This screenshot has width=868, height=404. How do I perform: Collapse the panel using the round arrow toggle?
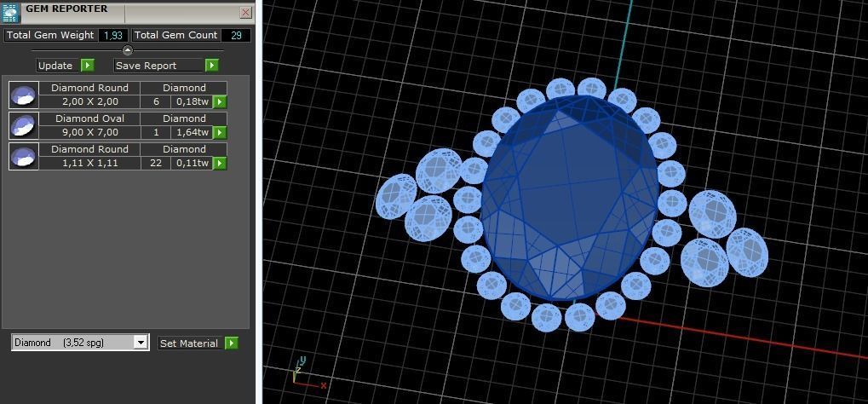point(128,50)
